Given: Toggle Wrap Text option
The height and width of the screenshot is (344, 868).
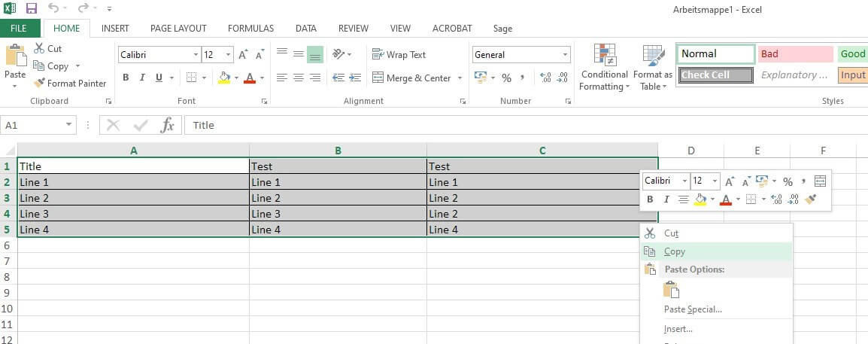Looking at the screenshot, I should [x=399, y=55].
